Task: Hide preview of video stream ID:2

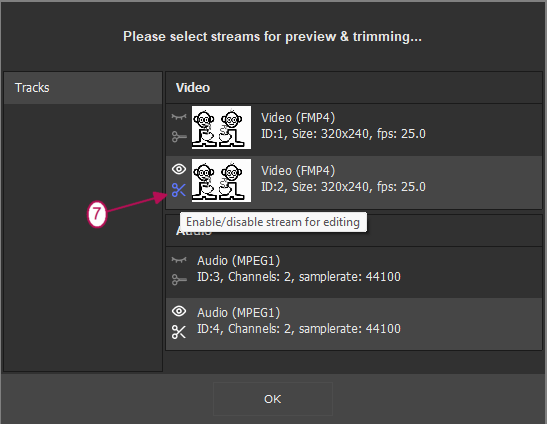Action: click(179, 169)
